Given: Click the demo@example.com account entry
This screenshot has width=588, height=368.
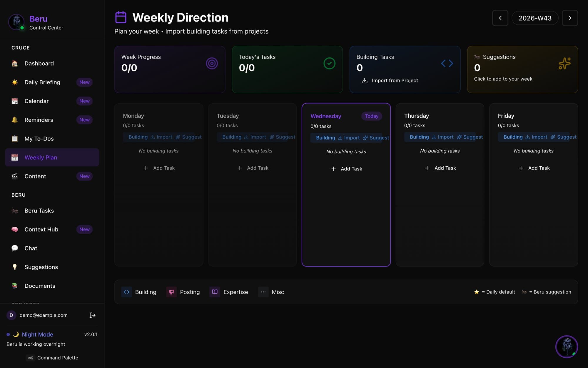Looking at the screenshot, I should (44, 315).
